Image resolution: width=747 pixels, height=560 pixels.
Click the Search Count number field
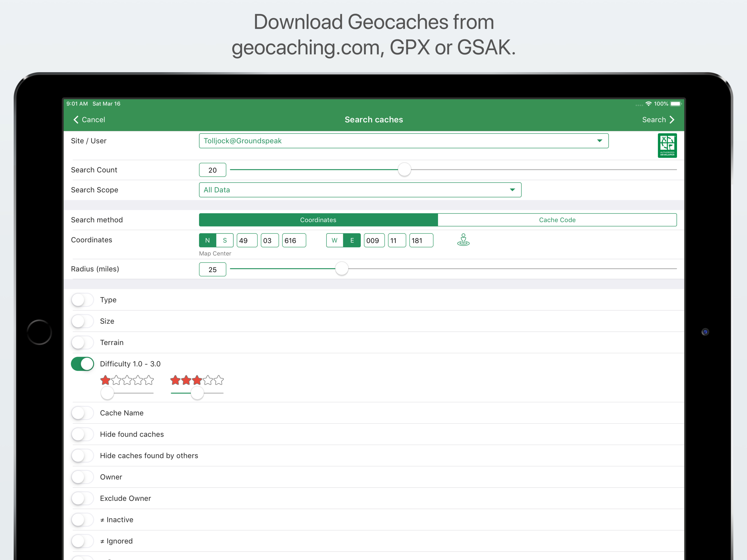click(212, 170)
